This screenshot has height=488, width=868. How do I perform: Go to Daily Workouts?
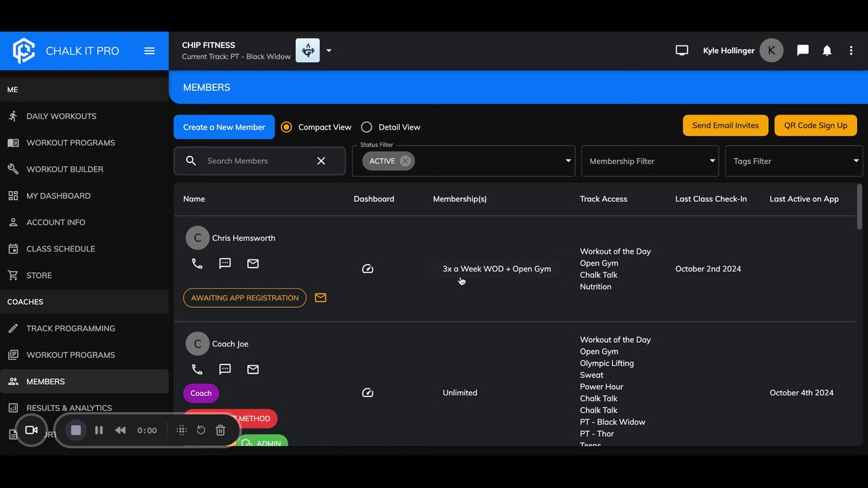(84, 116)
